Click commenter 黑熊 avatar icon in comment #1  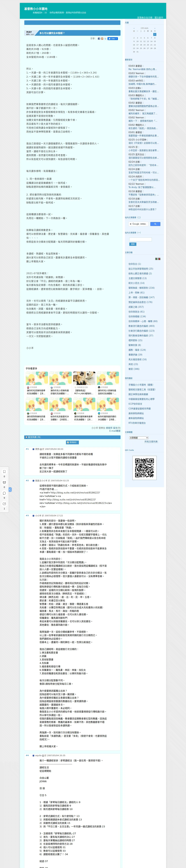[33, 449]
